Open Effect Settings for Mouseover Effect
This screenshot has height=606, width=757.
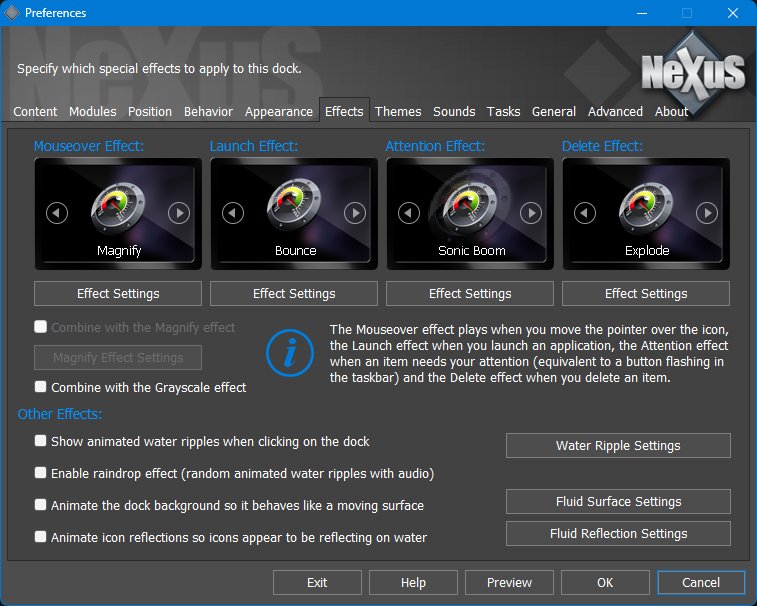click(x=118, y=294)
